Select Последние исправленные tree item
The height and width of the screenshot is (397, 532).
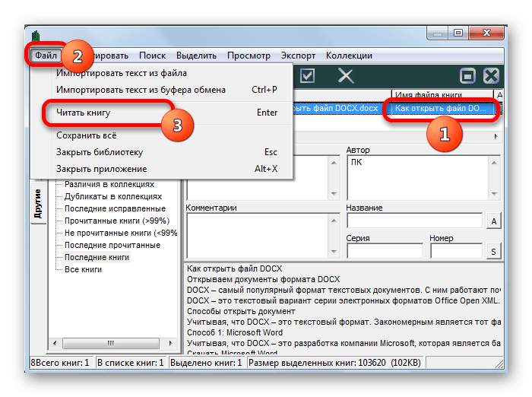point(115,208)
